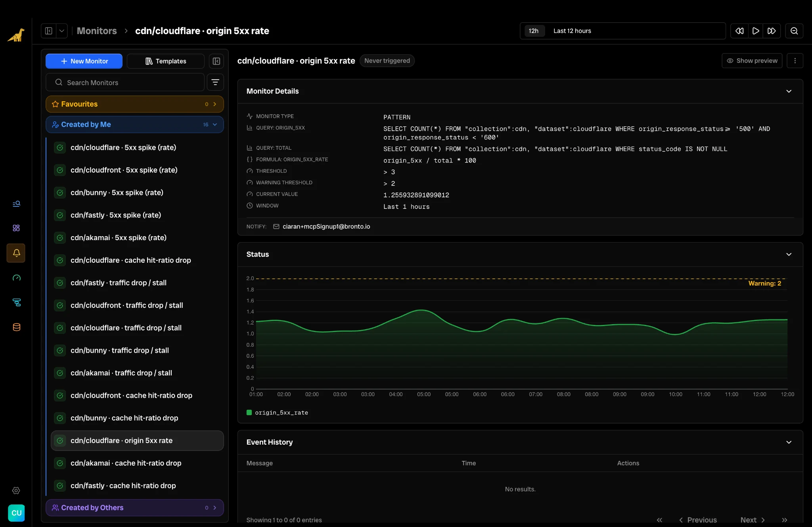812x527 pixels.
Task: Click status icon of cdn/bunny cache hit-ratio
Action: [60, 418]
